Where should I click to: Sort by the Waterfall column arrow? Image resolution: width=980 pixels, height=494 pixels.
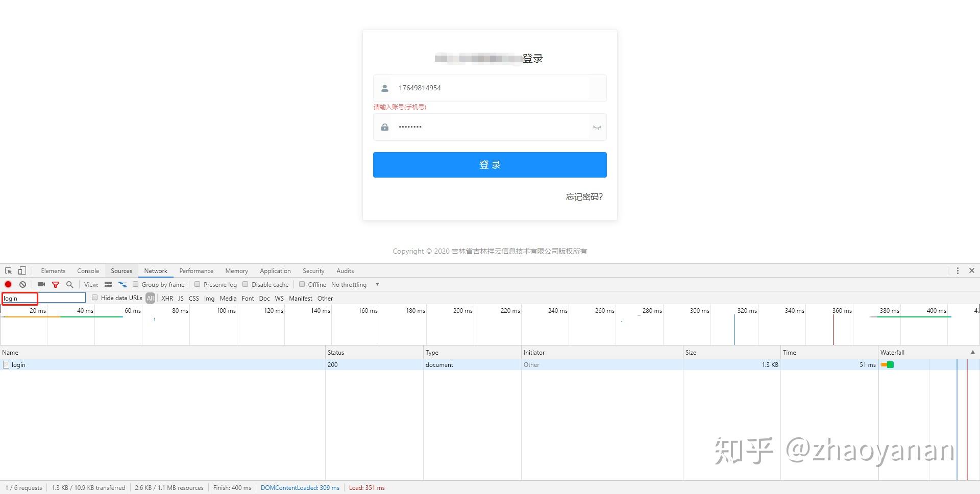coord(972,352)
